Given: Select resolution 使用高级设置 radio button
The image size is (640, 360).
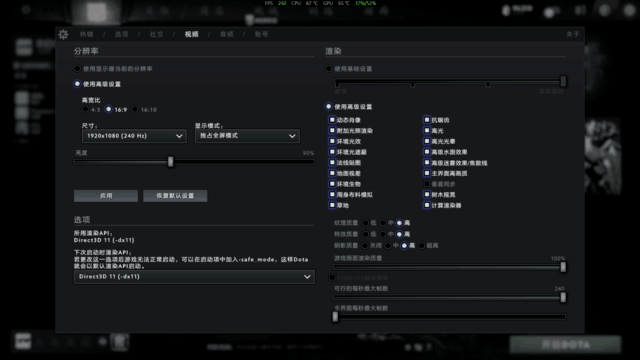Looking at the screenshot, I should click(x=77, y=84).
